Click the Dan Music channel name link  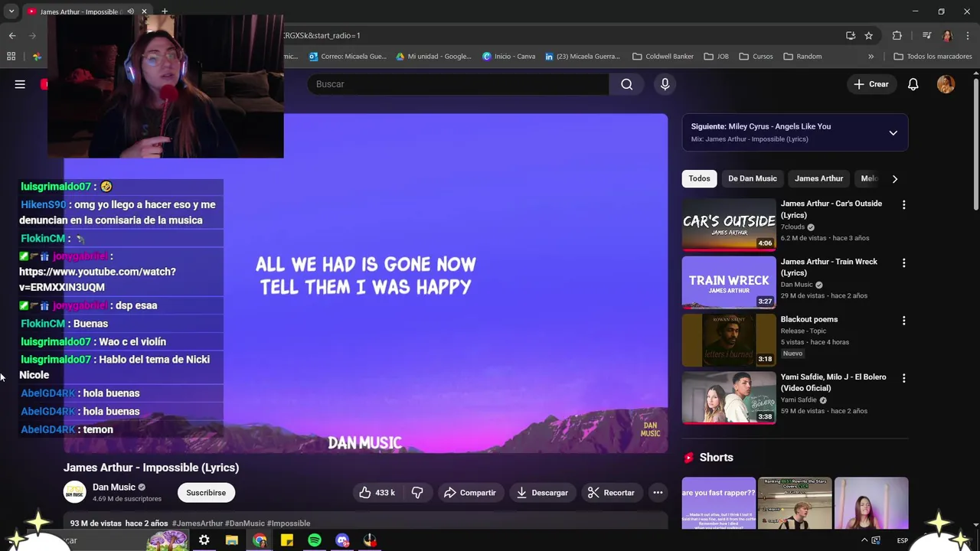coord(114,487)
